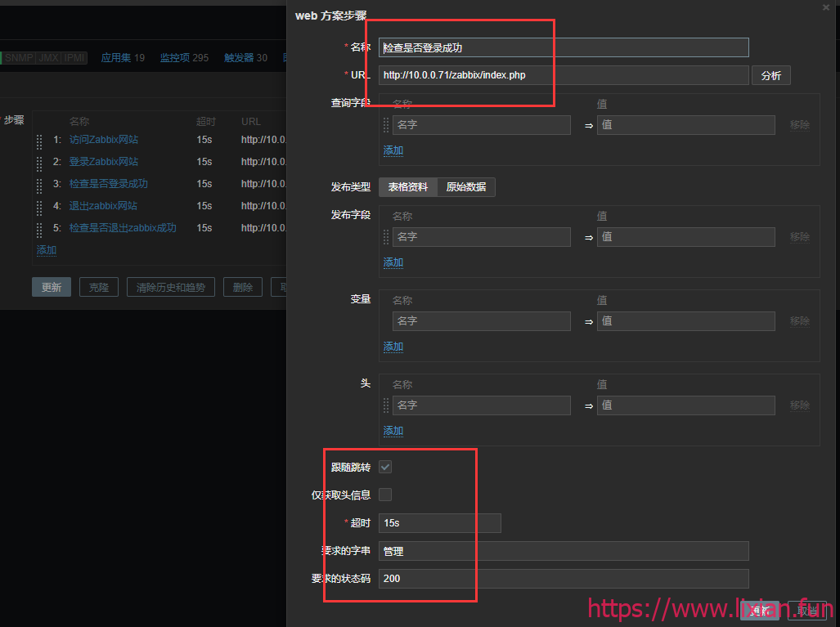Screen dimensions: 840x627
Task: Click 删除 button on background page
Action: pyautogui.click(x=243, y=287)
